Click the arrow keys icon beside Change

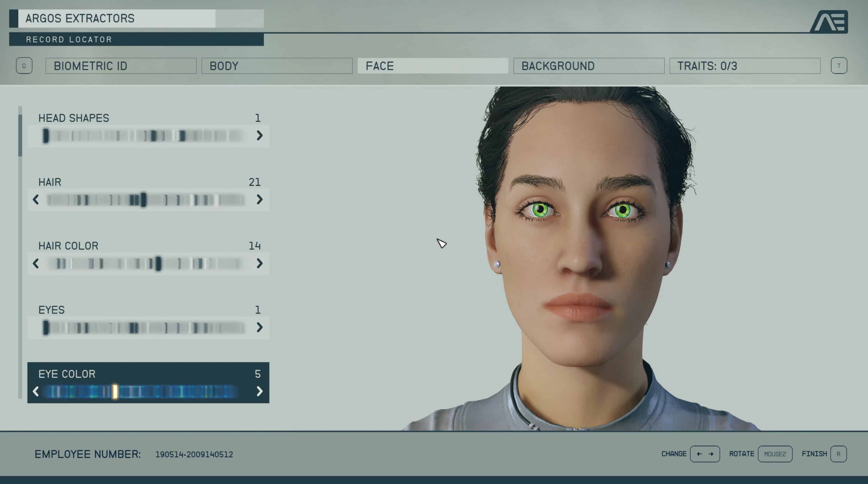(705, 454)
